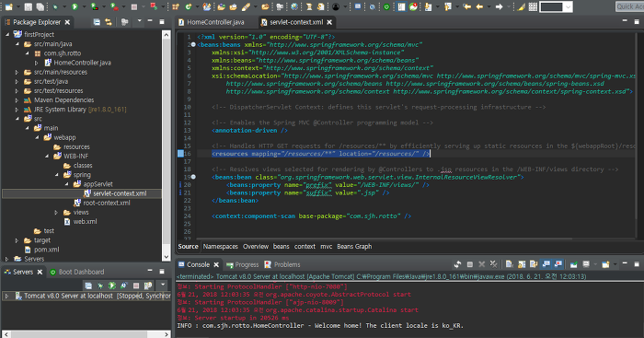Switch to the mvc editor tab
This screenshot has height=338, width=644.
tap(327, 246)
